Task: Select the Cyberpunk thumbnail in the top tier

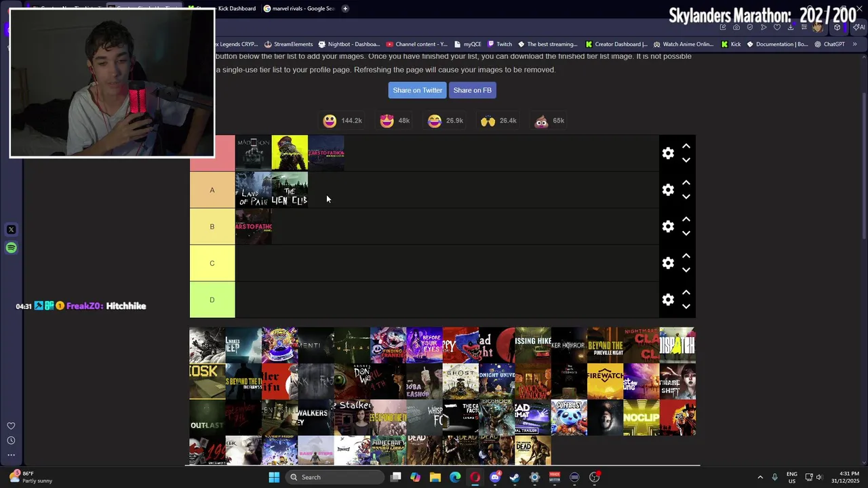Action: coord(290,153)
